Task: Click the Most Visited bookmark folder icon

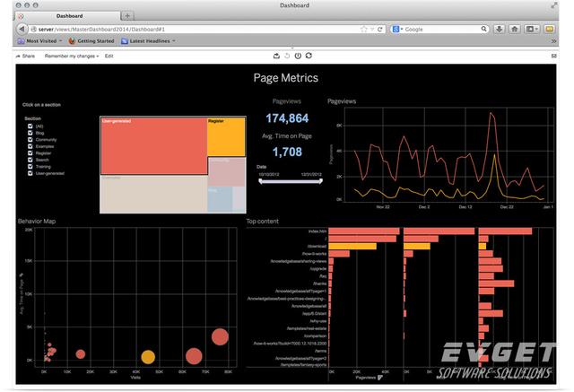Action: point(22,41)
